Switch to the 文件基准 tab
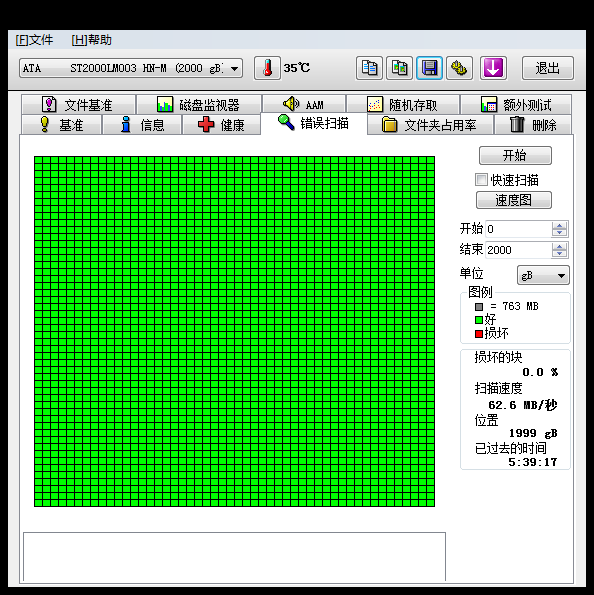The width and height of the screenshot is (594, 595). pyautogui.click(x=79, y=104)
